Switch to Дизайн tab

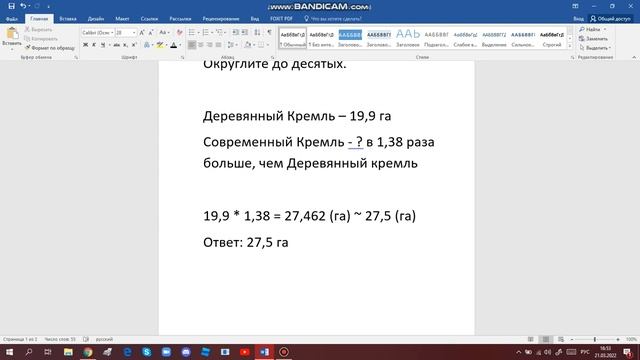pyautogui.click(x=96, y=19)
